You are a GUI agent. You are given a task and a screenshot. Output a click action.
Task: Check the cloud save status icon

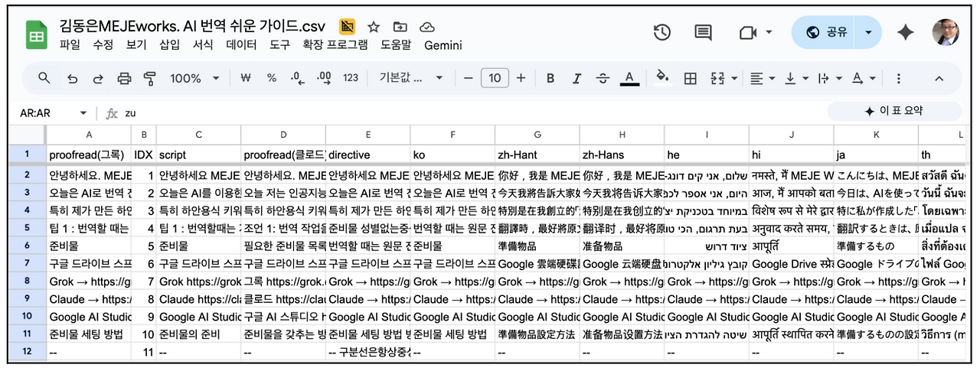click(x=428, y=26)
